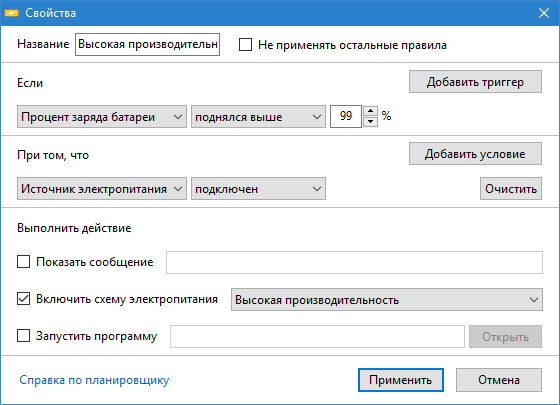Viewport: 560px width, 405px height.
Task: Click the Название text field
Action: (147, 45)
